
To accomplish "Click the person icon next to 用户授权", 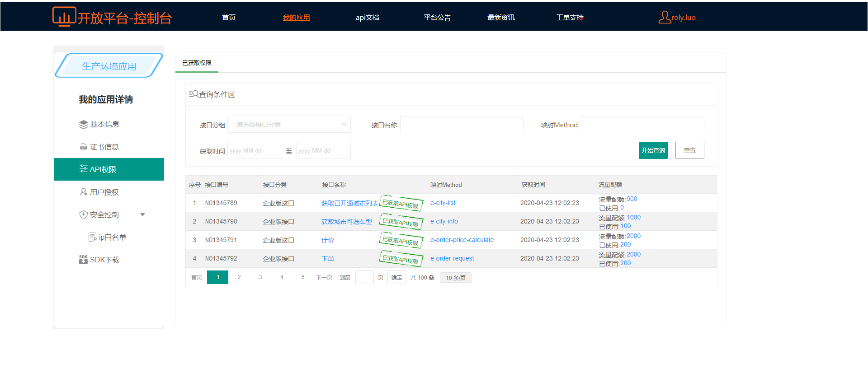I will click(x=84, y=192).
